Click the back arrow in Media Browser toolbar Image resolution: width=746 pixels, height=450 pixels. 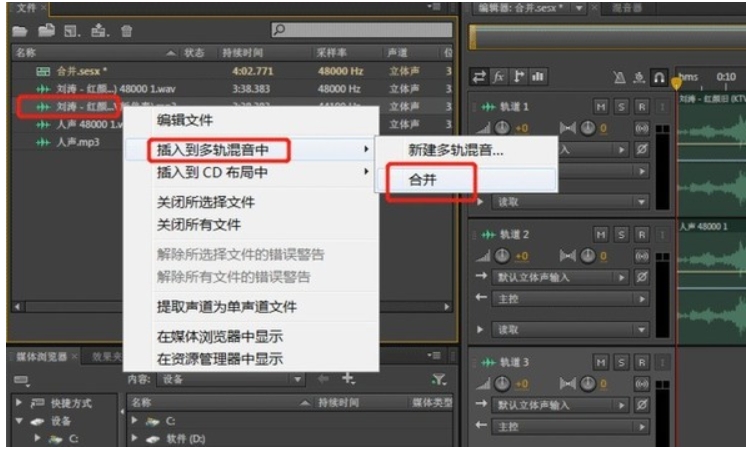click(324, 379)
